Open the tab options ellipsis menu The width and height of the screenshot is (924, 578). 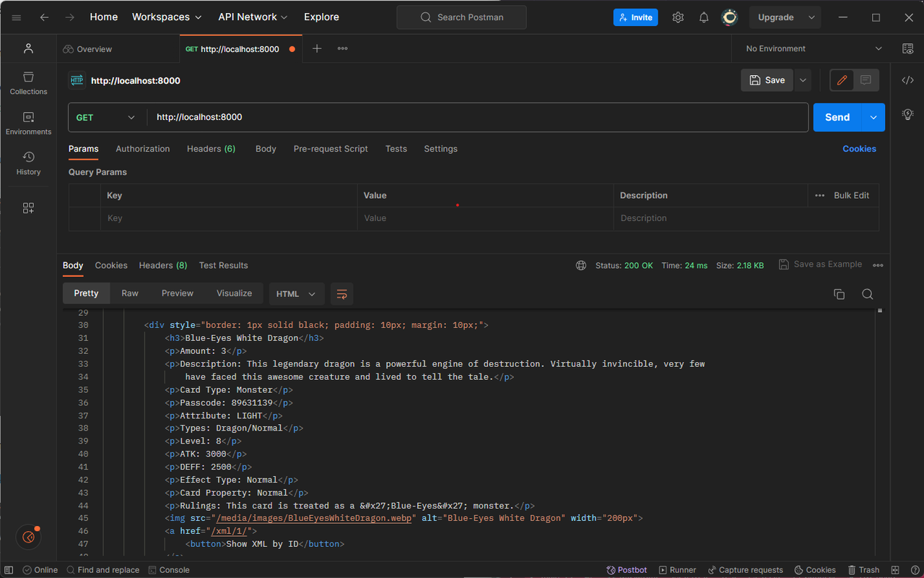coord(343,48)
